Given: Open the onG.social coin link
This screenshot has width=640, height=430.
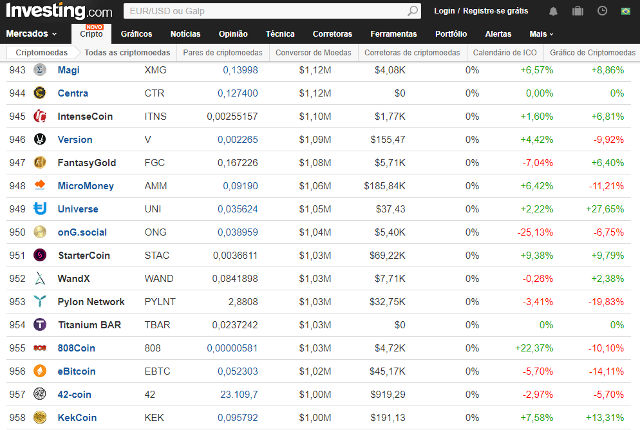Looking at the screenshot, I should tap(82, 232).
